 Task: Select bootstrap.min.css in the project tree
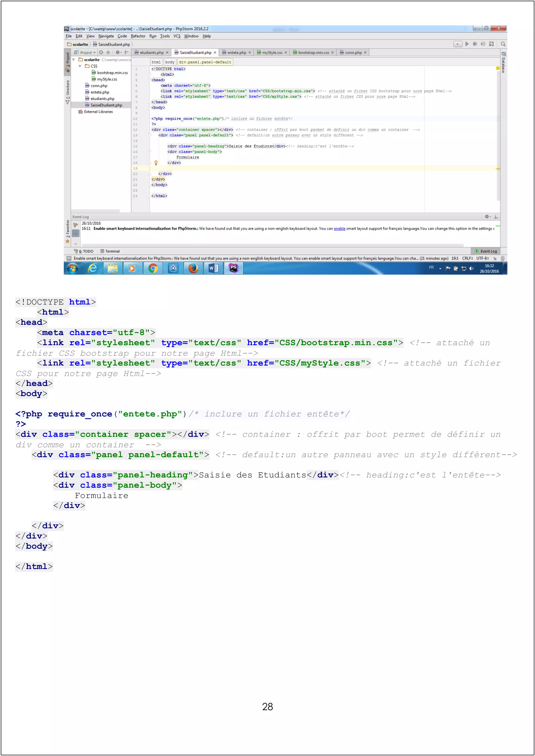[110, 73]
